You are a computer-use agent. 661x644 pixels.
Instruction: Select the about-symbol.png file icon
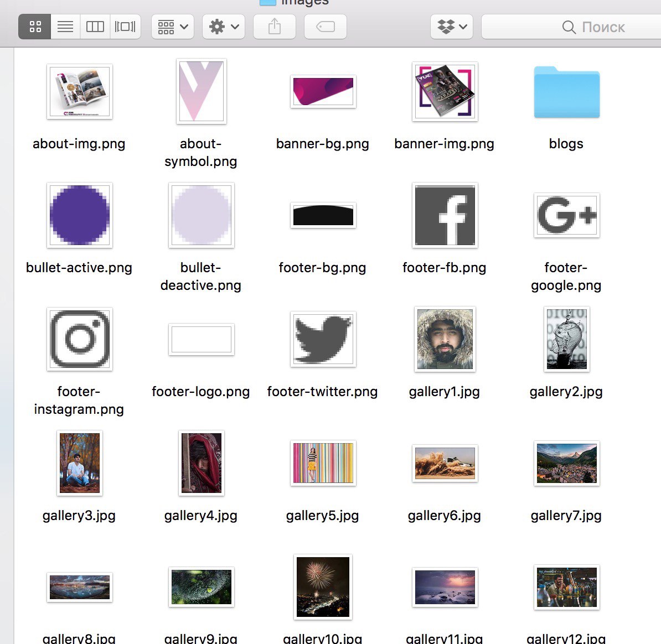point(202,91)
